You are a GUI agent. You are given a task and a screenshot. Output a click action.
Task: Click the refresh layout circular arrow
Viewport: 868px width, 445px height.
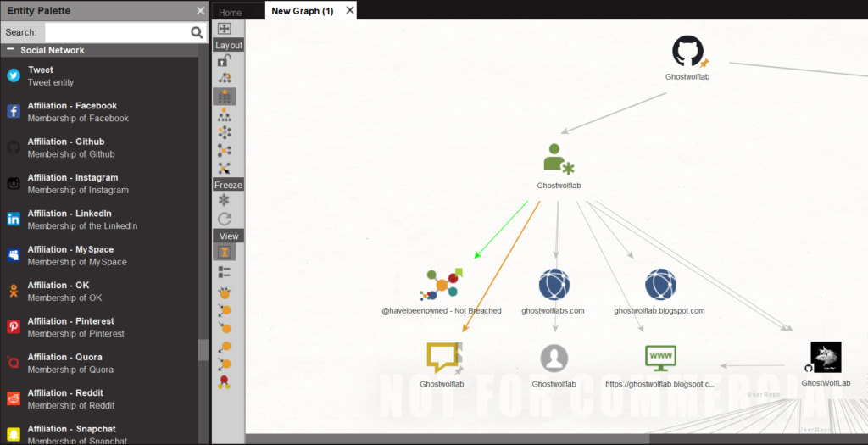click(x=224, y=219)
